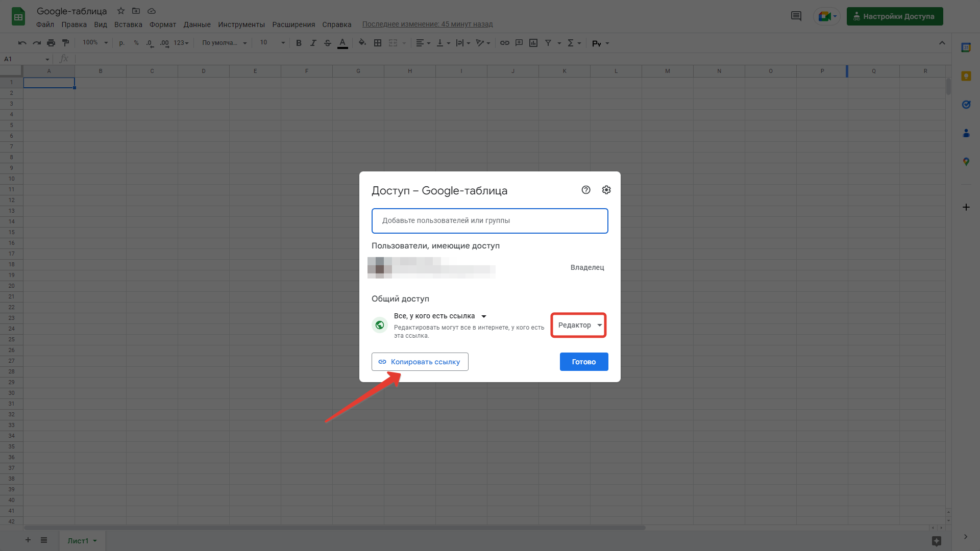Viewport: 980px width, 551px height.
Task: Toggle bold formatting
Action: (299, 43)
